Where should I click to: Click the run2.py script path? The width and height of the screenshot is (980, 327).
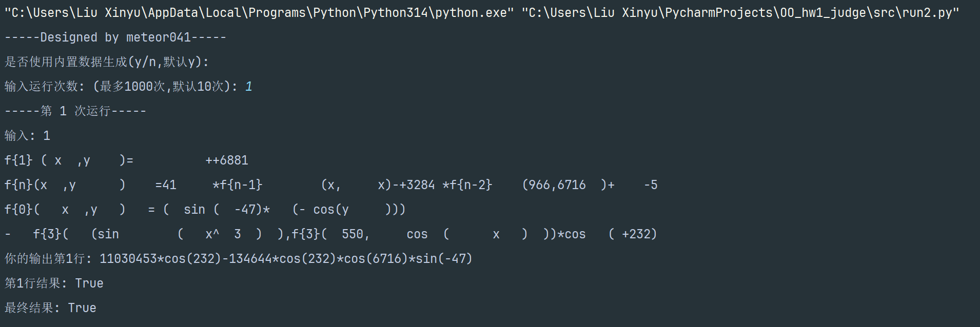click(x=740, y=13)
